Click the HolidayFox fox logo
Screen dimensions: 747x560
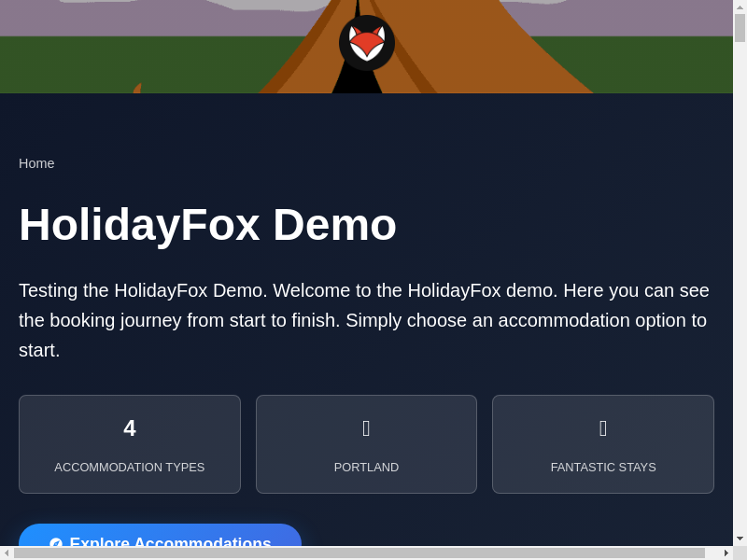click(x=366, y=42)
